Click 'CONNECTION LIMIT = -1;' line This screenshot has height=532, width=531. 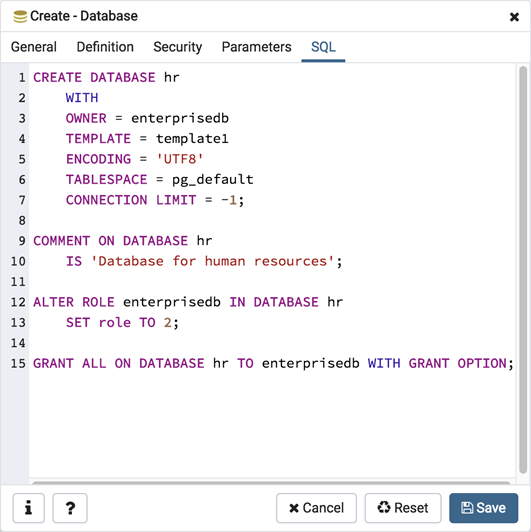pos(155,200)
